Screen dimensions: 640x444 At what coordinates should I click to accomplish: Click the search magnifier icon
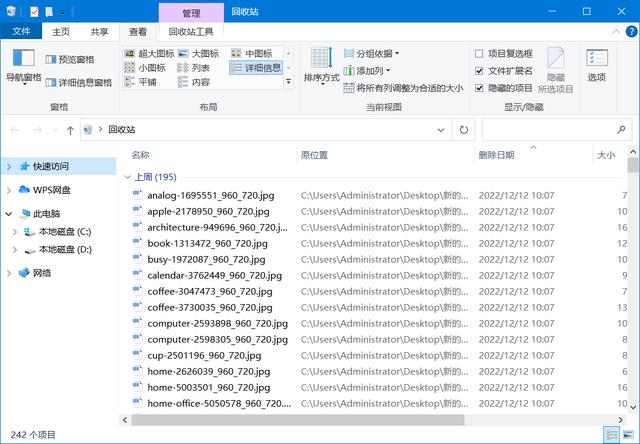(x=621, y=130)
